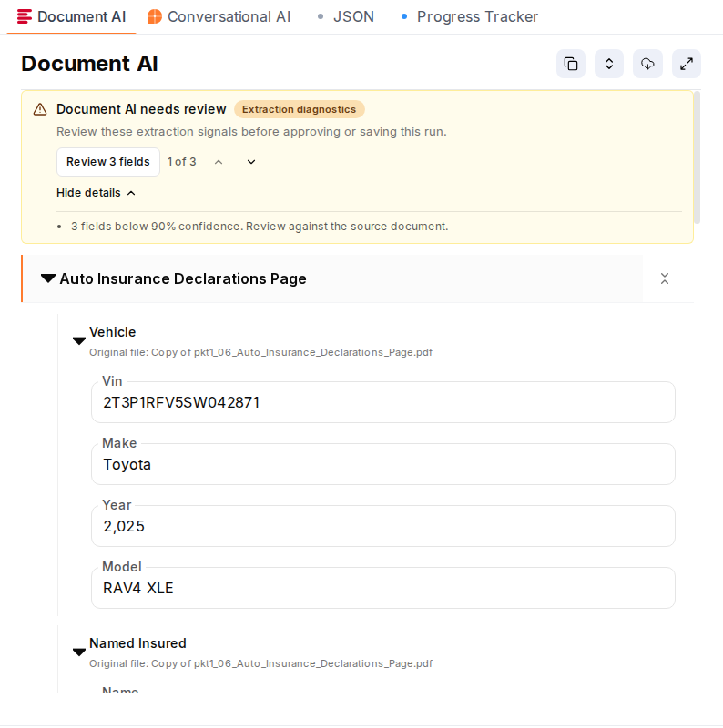The height and width of the screenshot is (728, 723).
Task: Go to previous review field with up chevron
Action: (x=219, y=162)
